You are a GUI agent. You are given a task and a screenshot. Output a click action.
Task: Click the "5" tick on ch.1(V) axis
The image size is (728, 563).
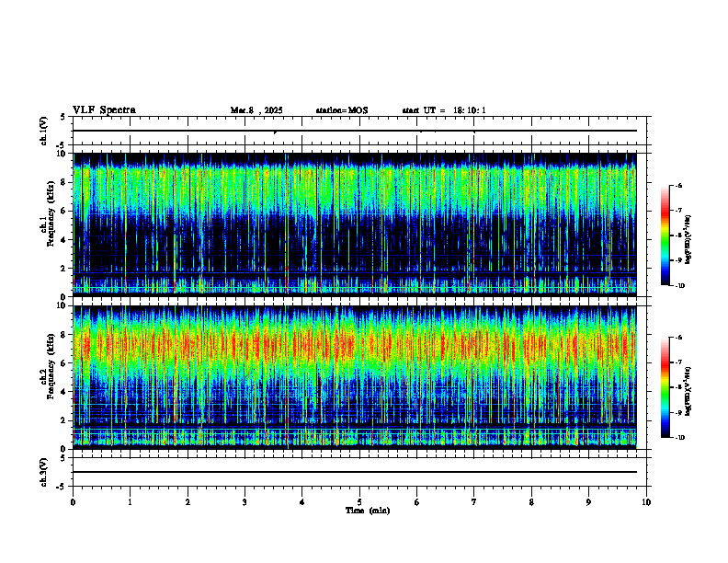pyautogui.click(x=63, y=117)
